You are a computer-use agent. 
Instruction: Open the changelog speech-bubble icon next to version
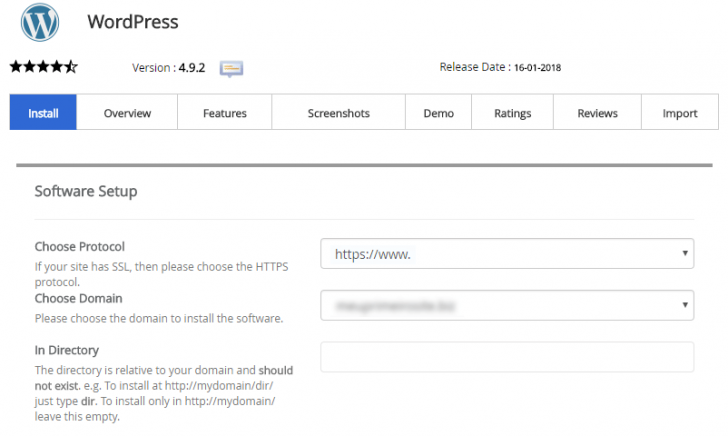(231, 69)
